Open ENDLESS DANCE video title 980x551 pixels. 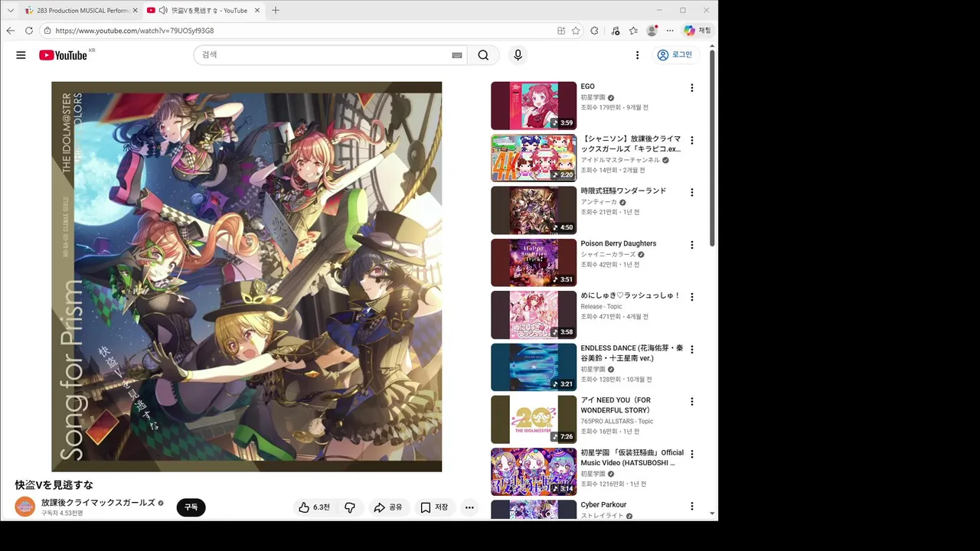tap(631, 353)
